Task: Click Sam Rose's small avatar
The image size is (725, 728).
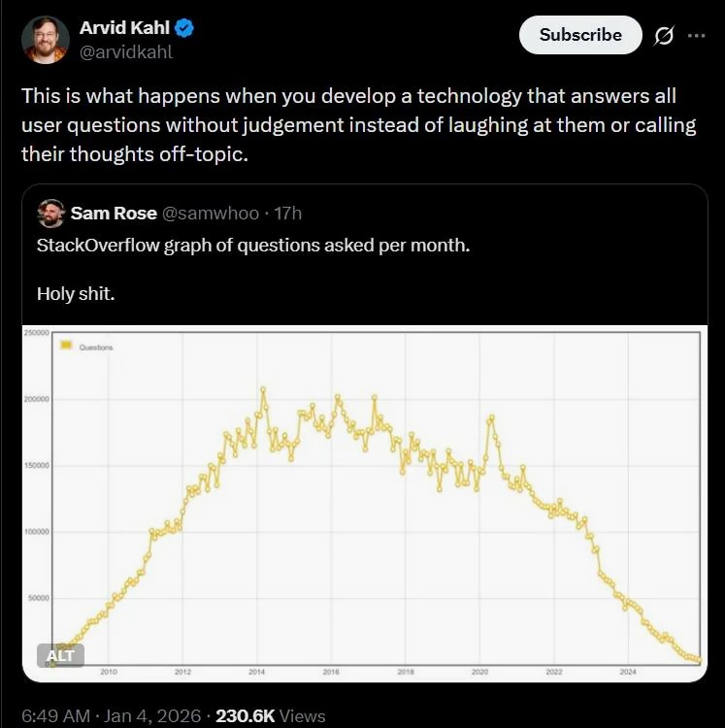Action: (50, 214)
